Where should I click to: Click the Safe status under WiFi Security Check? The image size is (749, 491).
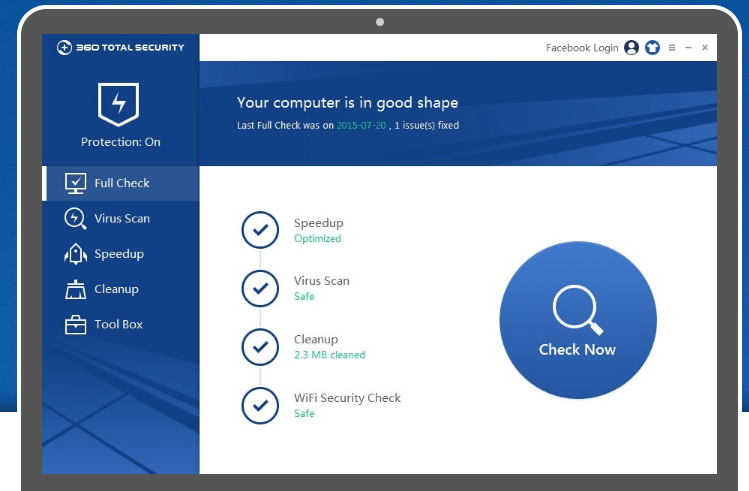[x=304, y=414]
